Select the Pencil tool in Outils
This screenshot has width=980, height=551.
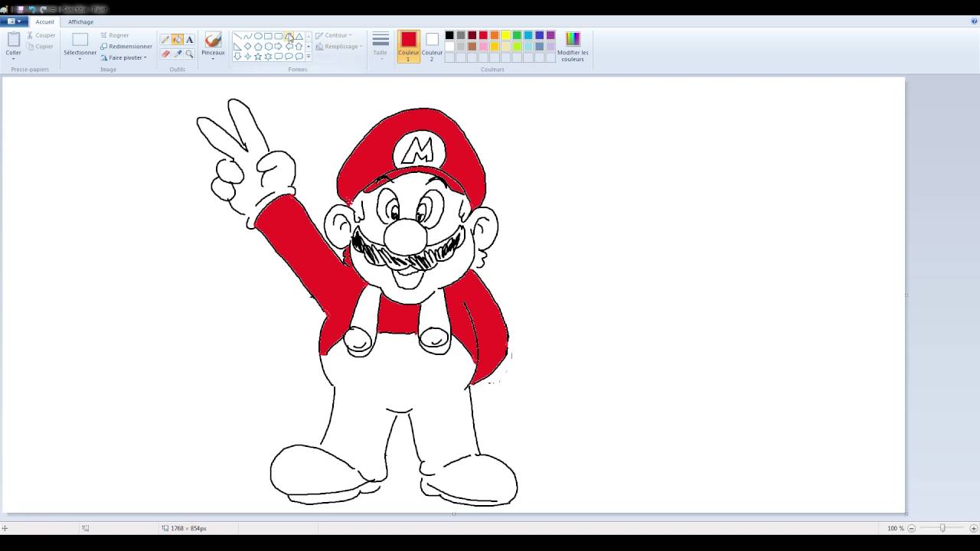tap(165, 38)
